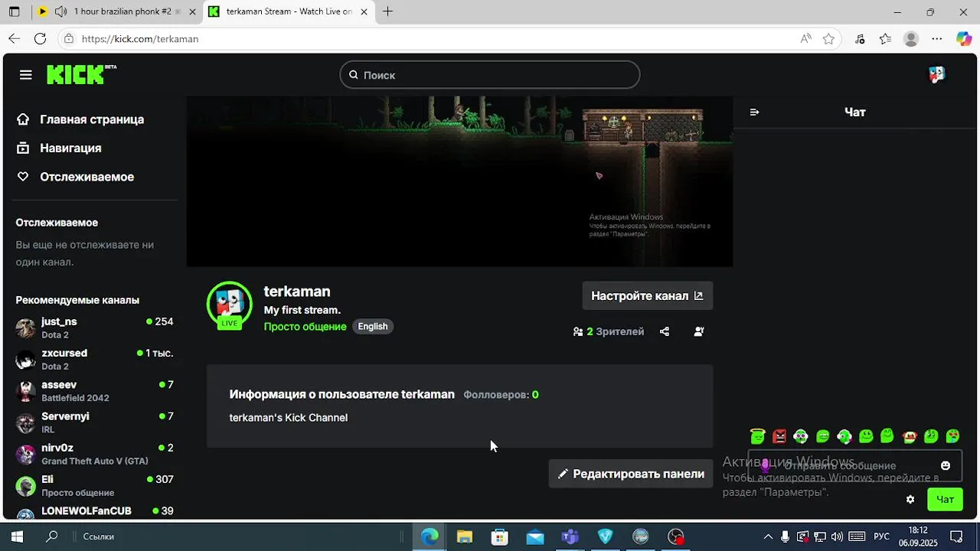Open Отслеживаемое in the sidebar menu

tap(87, 177)
